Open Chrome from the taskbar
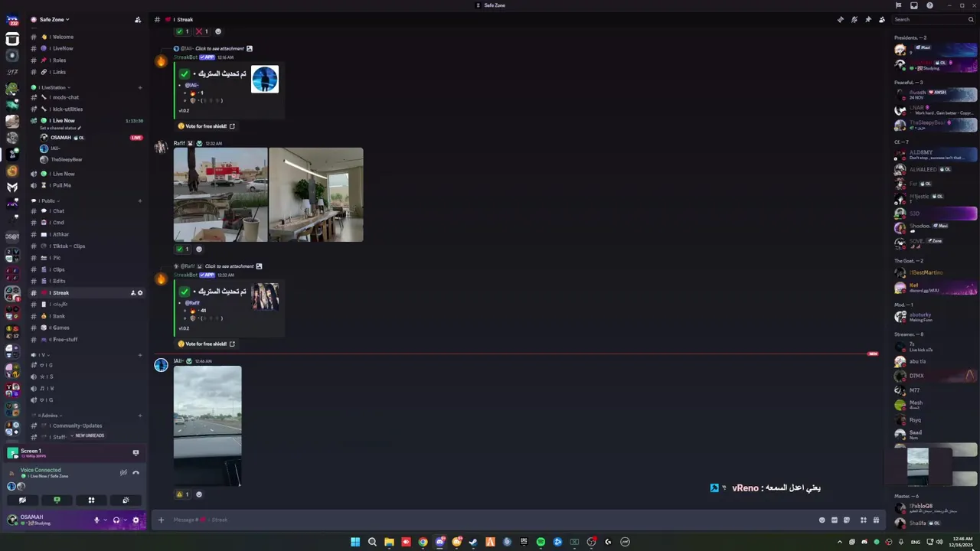This screenshot has width=980, height=551. 423,542
